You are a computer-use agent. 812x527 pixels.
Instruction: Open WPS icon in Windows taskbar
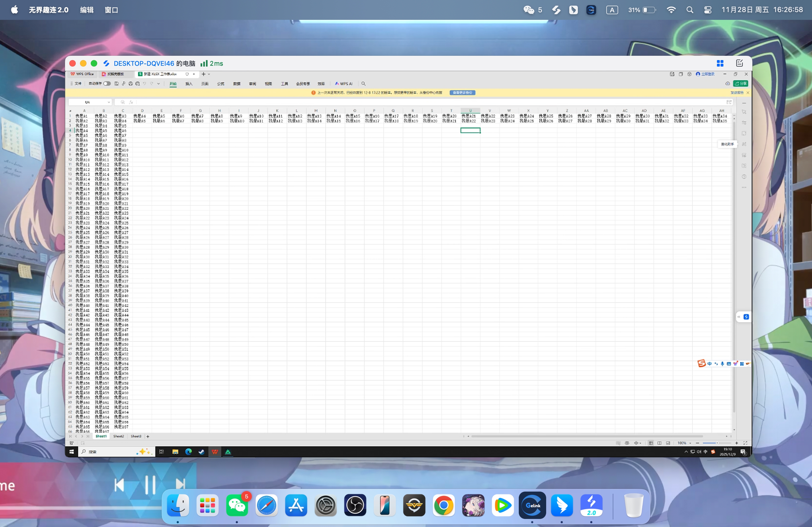(215, 452)
